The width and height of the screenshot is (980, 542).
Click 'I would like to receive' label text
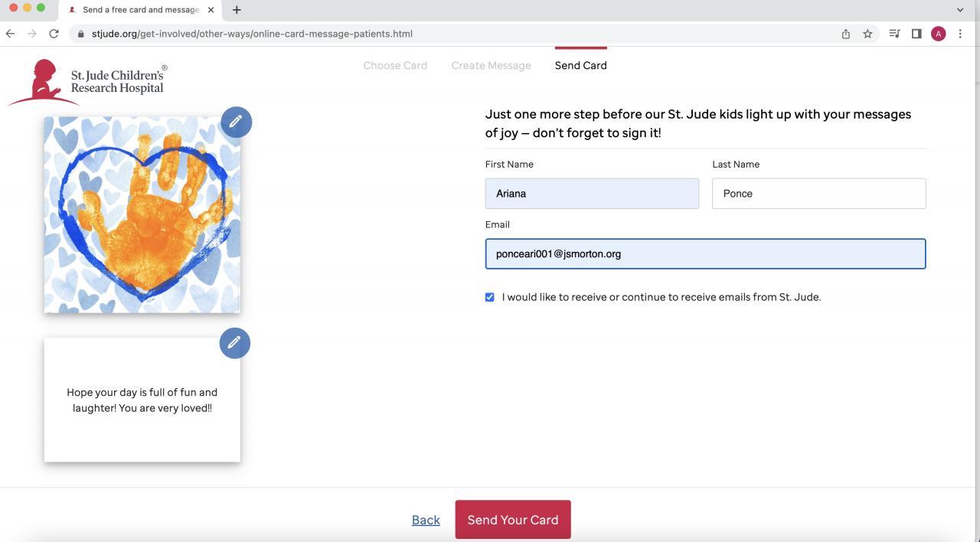tap(661, 297)
